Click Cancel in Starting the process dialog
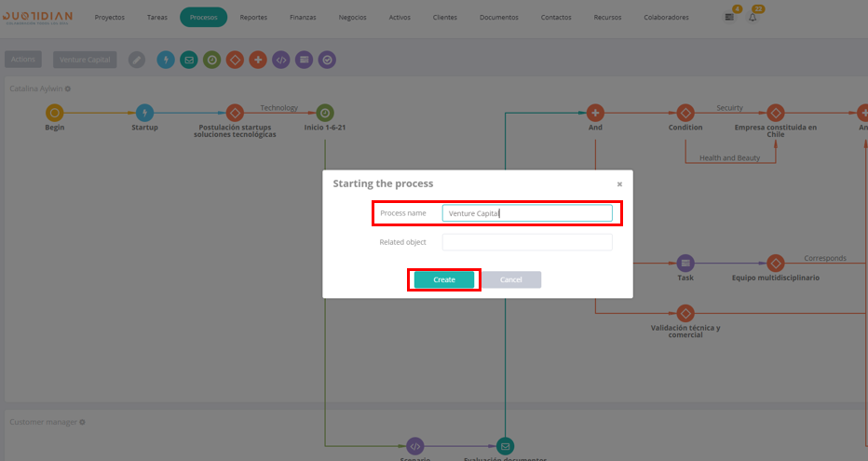This screenshot has height=461, width=868. pyautogui.click(x=511, y=279)
